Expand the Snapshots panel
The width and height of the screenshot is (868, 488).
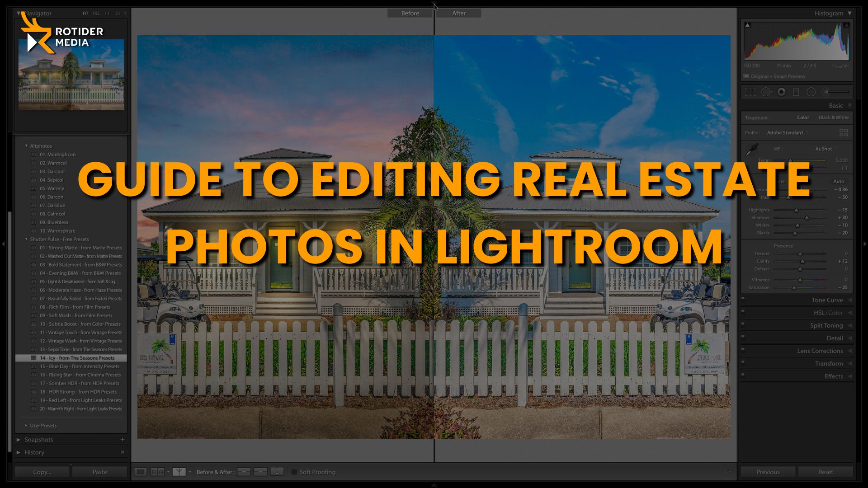click(x=19, y=440)
